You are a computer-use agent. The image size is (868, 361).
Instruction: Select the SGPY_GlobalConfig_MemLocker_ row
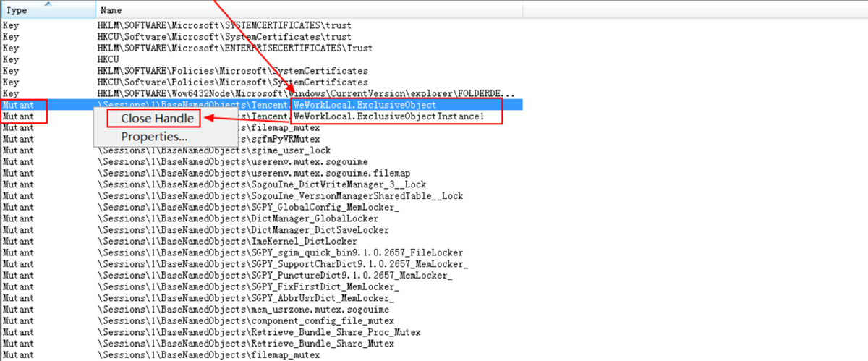[x=260, y=208]
